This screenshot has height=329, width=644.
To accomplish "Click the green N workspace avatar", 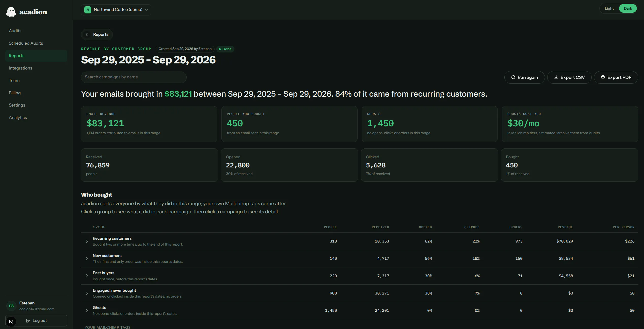I will [x=88, y=10].
